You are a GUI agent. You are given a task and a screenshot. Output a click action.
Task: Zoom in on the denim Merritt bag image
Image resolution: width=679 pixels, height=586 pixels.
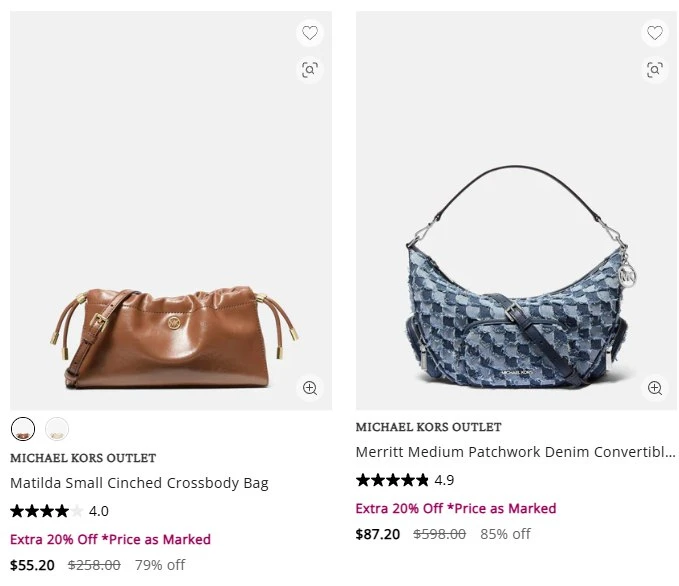(x=654, y=388)
